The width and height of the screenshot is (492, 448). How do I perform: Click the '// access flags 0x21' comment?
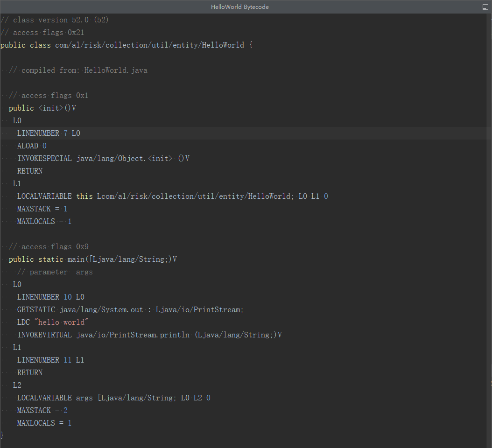point(42,32)
